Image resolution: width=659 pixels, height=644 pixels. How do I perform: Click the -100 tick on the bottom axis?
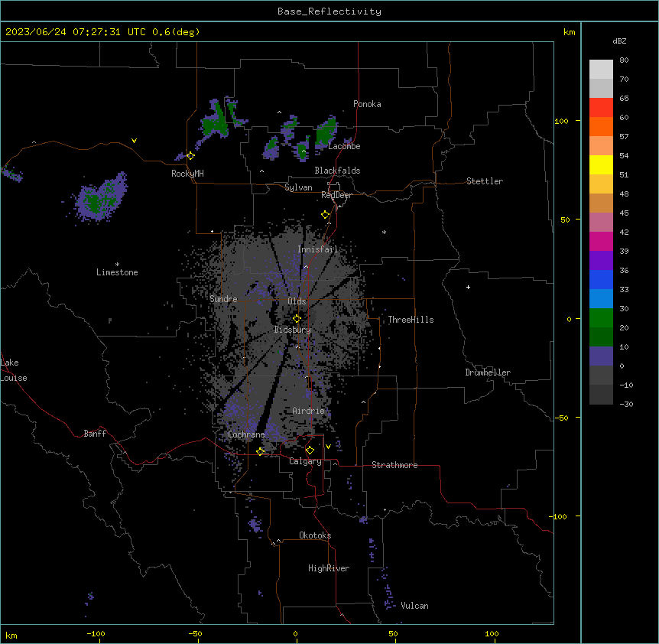tap(96, 633)
